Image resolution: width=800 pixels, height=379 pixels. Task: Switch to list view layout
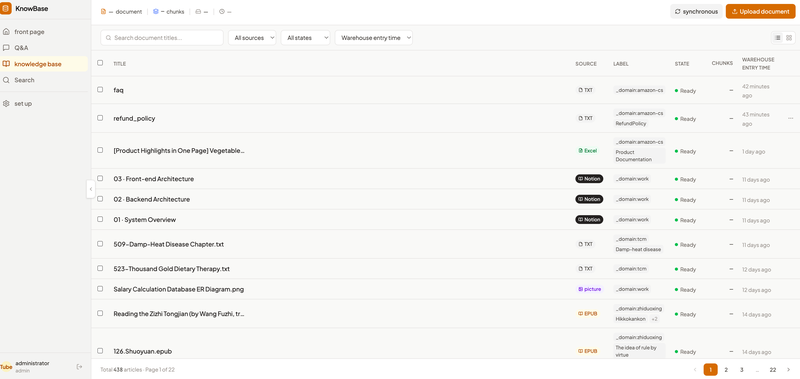pos(778,38)
